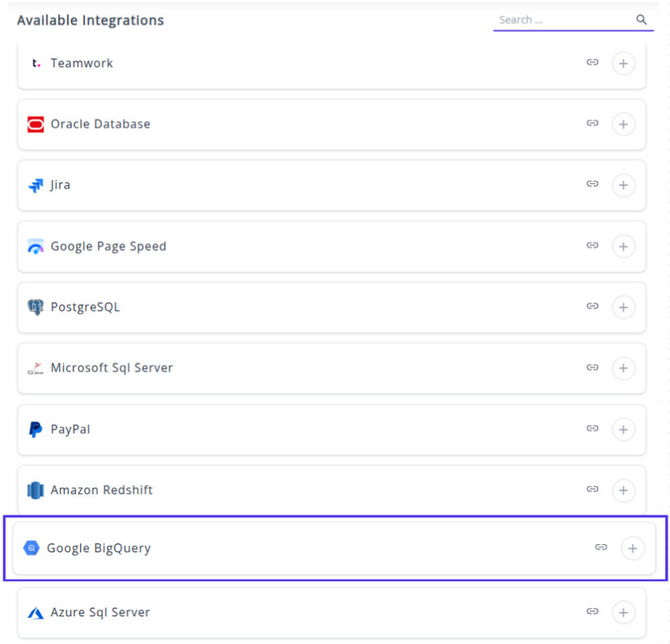Screen dimensions: 670x644
Task: Click the link icon for PostgreSQL
Action: [592, 306]
